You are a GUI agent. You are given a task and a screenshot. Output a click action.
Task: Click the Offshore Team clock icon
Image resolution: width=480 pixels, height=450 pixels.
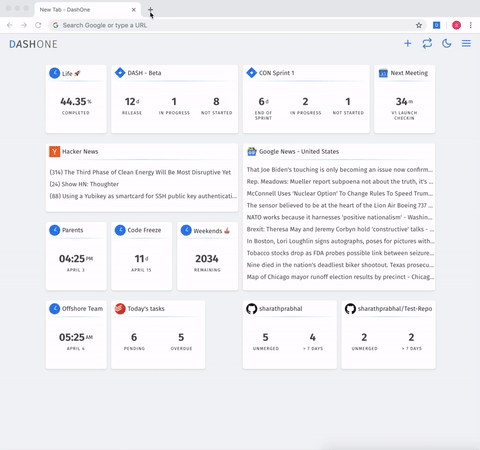(x=55, y=309)
